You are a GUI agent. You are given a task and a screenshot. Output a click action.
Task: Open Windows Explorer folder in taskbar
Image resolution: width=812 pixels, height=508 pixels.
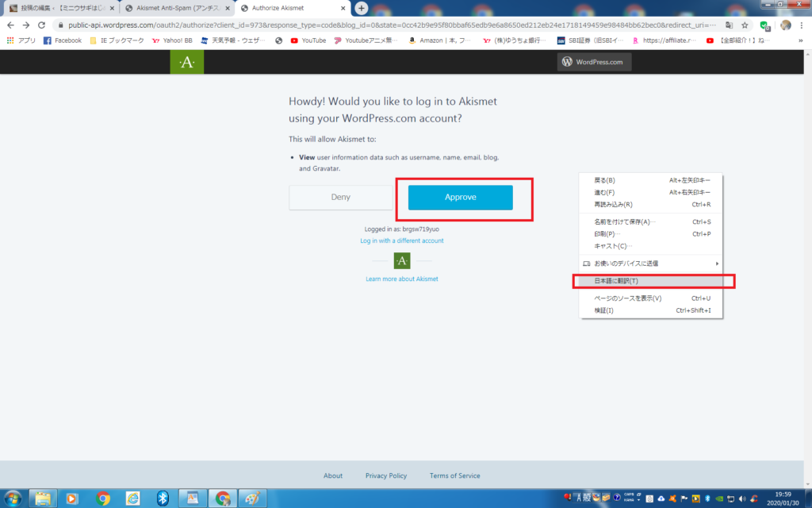tap(42, 498)
